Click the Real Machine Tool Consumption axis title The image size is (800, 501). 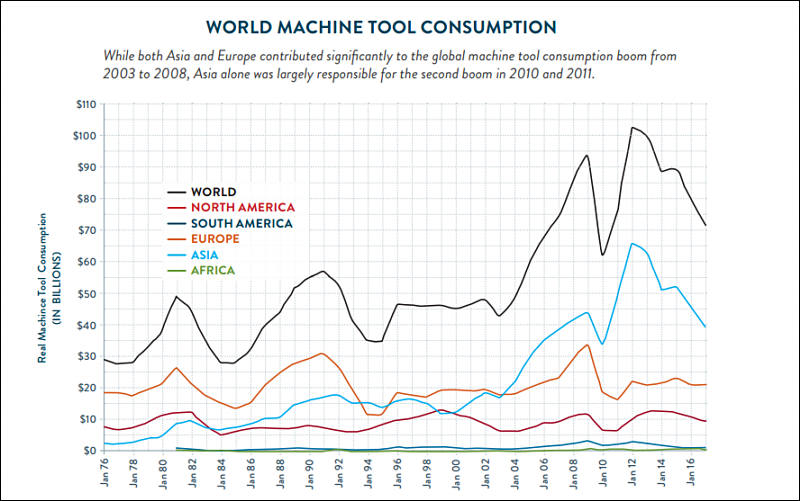[49, 288]
